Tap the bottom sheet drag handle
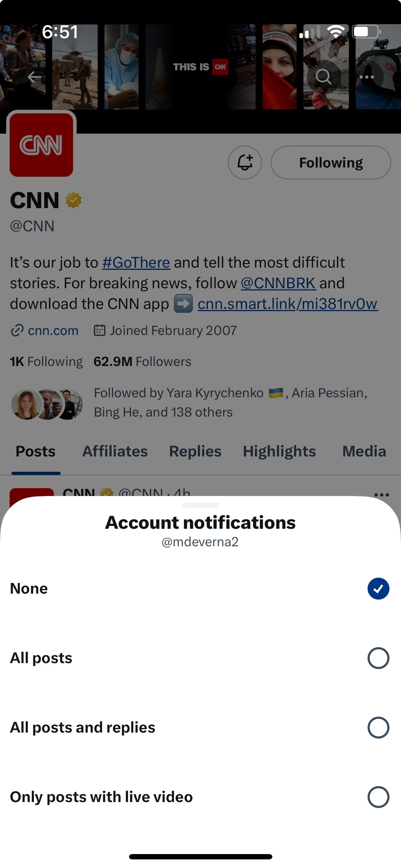The height and width of the screenshot is (868, 401). pyautogui.click(x=200, y=505)
